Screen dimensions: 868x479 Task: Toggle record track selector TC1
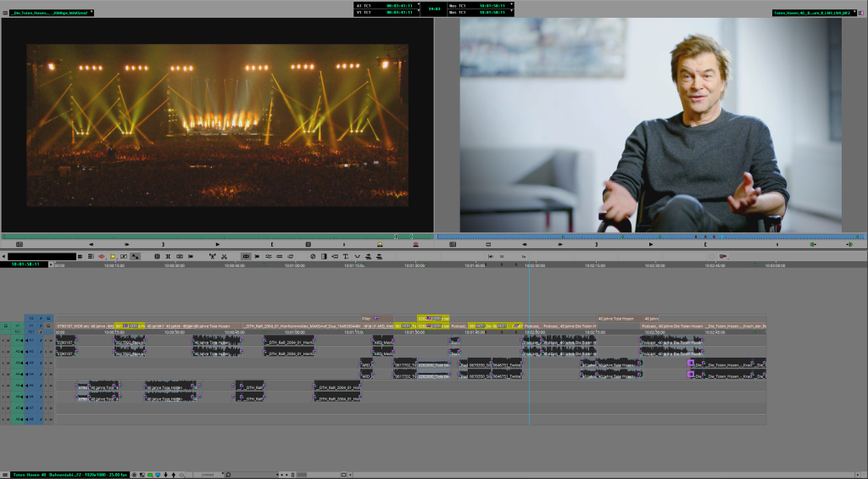[31, 332]
